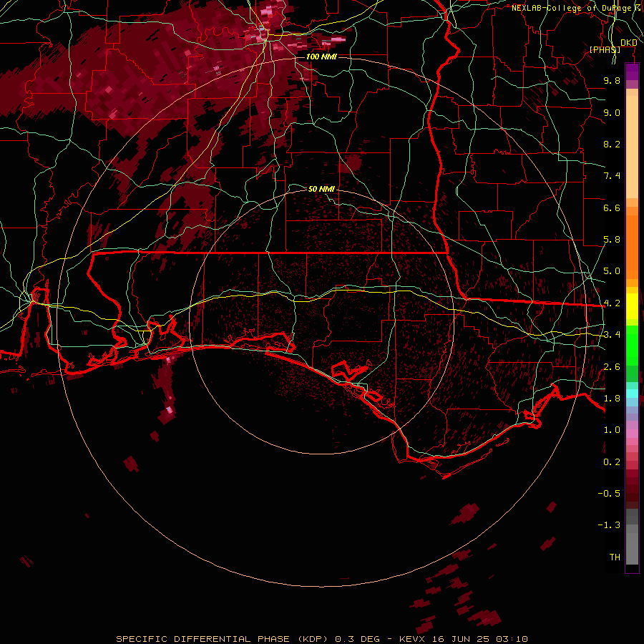Select the purple top color bar segment
644x644 pixels.
coord(632,72)
